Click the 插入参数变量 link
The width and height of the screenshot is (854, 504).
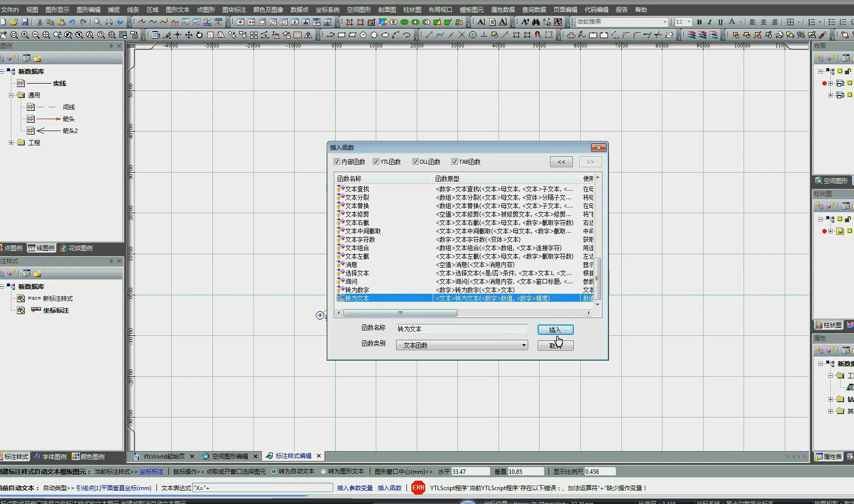(354, 488)
